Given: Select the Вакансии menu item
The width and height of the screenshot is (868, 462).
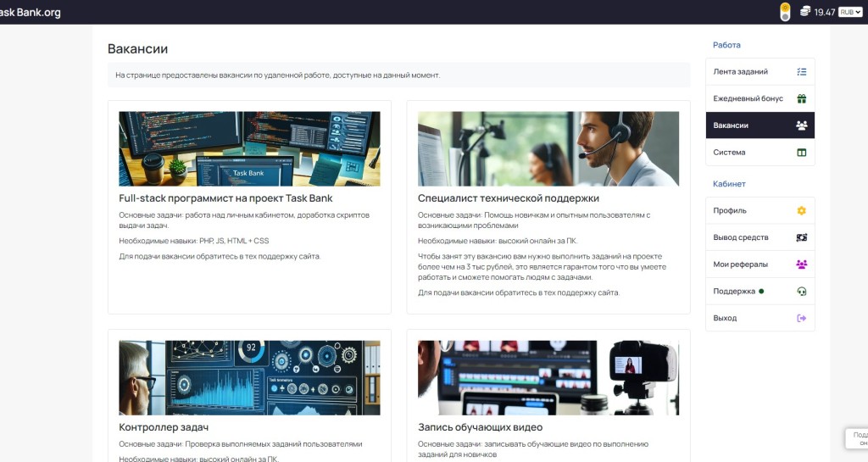Looking at the screenshot, I should tap(759, 125).
